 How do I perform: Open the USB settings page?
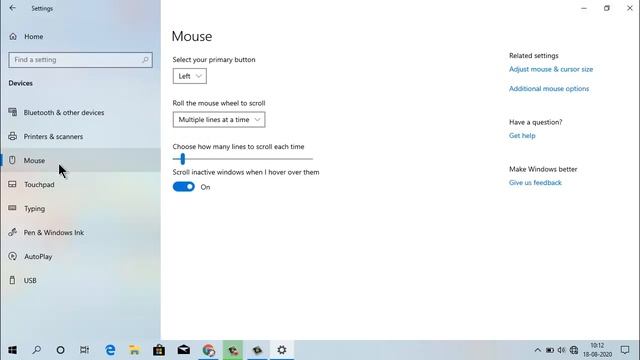pyautogui.click(x=80, y=280)
